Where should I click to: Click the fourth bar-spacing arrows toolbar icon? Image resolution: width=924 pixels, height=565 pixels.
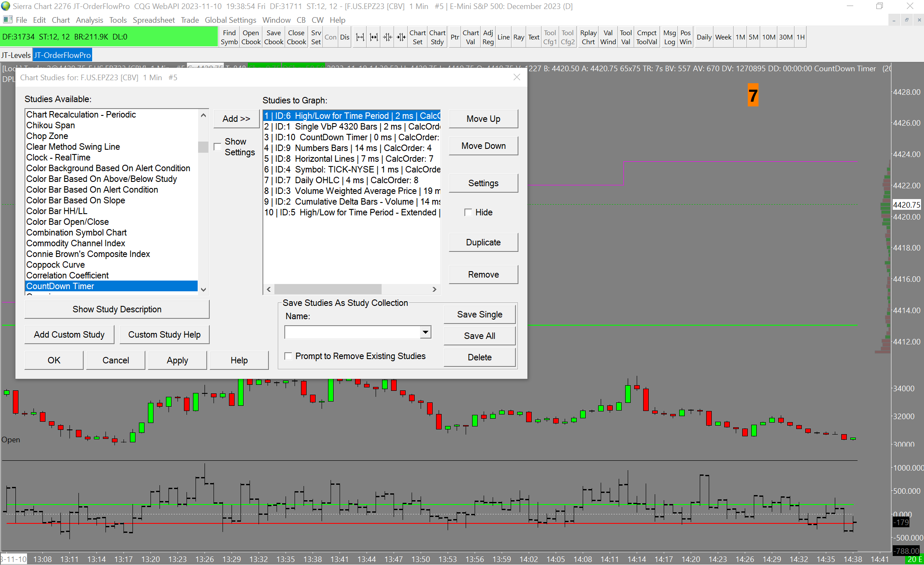[x=401, y=37]
